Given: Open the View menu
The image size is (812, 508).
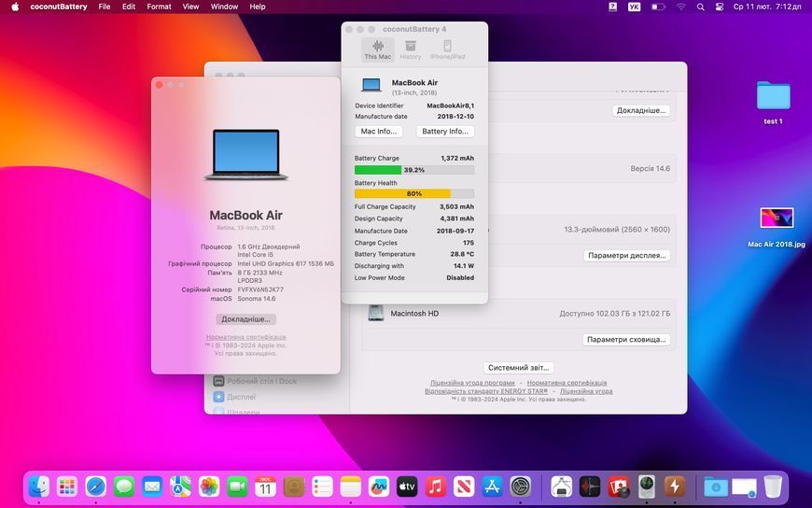Looking at the screenshot, I should [190, 7].
